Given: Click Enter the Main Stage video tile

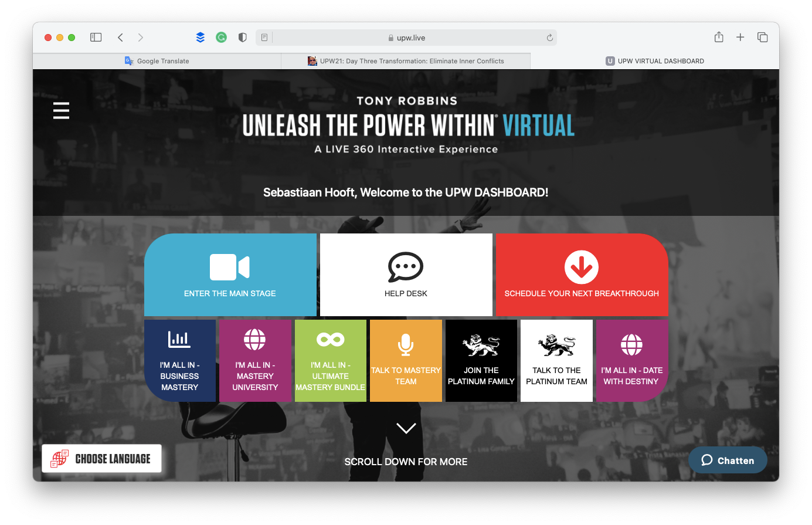Looking at the screenshot, I should pyautogui.click(x=230, y=275).
